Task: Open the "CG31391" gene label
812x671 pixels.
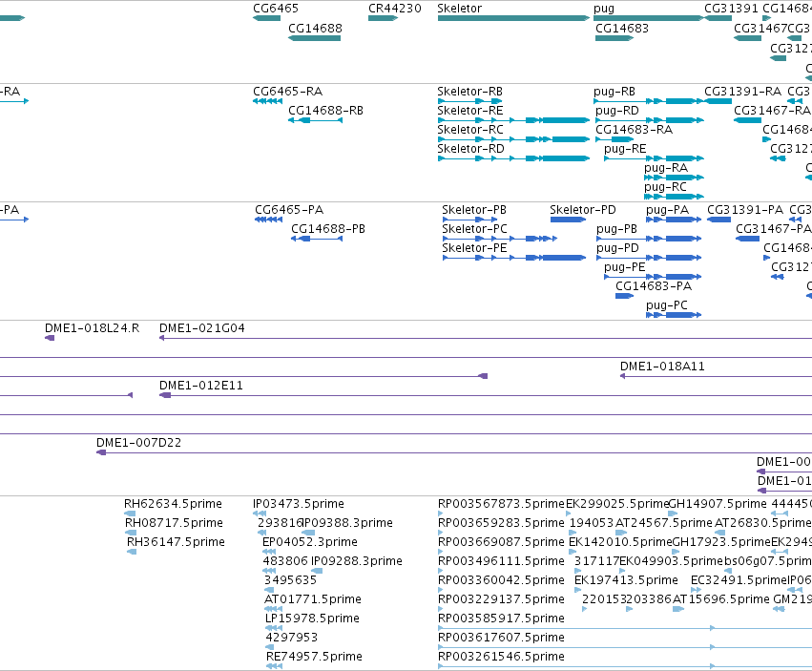Action: point(731,9)
